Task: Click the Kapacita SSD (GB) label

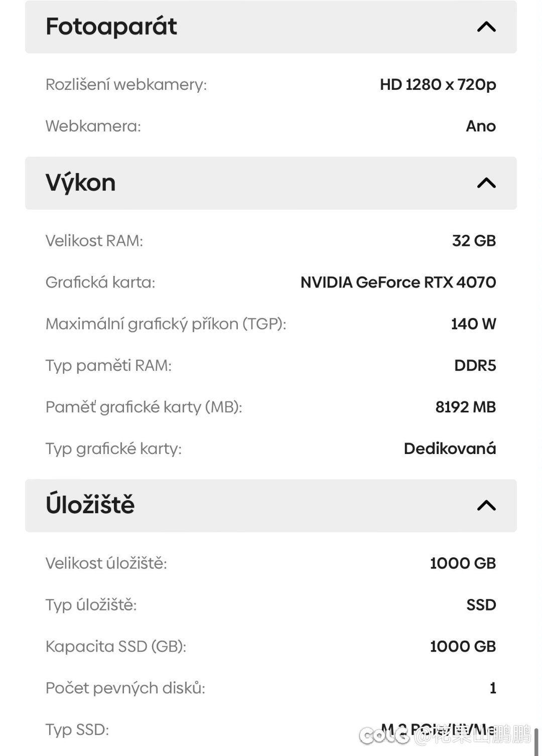Action: pyautogui.click(x=116, y=646)
